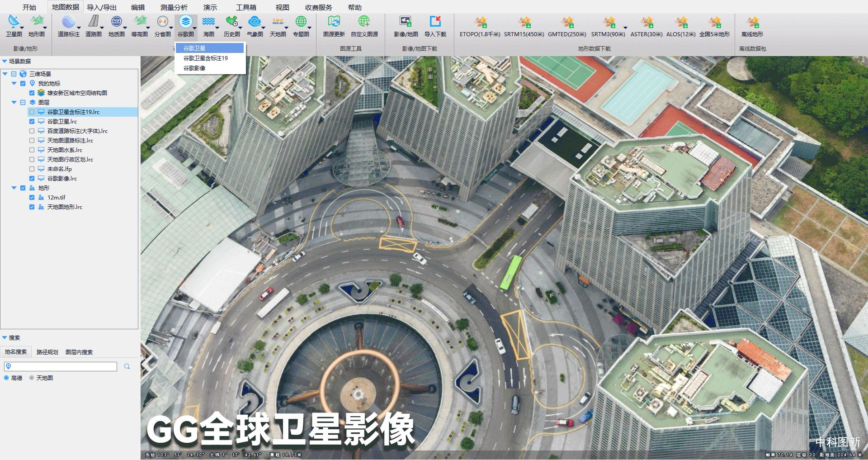
Task: Choose 谷歌卫星 from the dropdown menu
Action: click(210, 48)
